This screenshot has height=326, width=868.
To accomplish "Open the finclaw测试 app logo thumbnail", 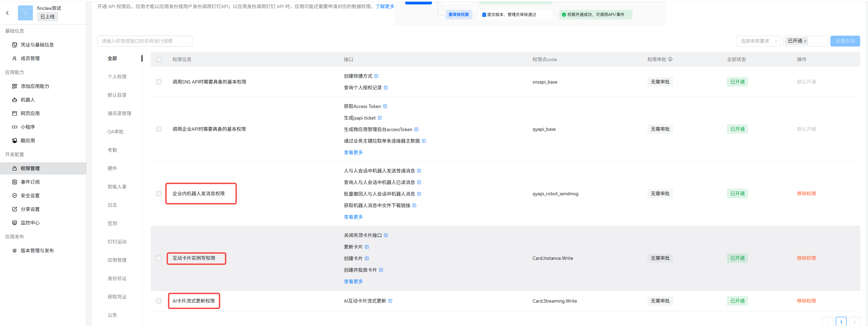I will pos(25,13).
